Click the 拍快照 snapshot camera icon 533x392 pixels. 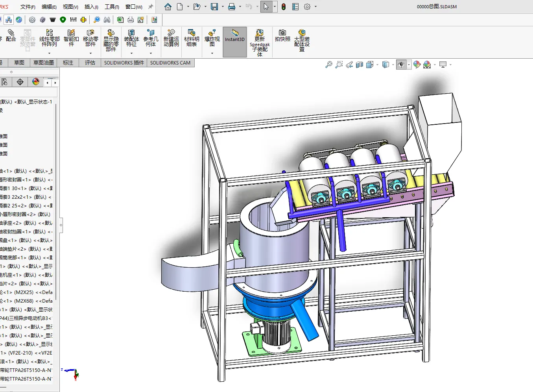coord(282,35)
